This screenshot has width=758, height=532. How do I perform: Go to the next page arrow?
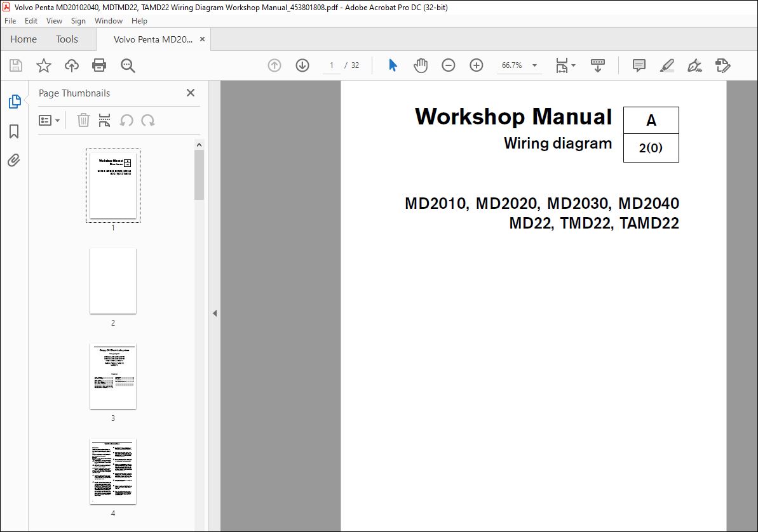click(302, 65)
